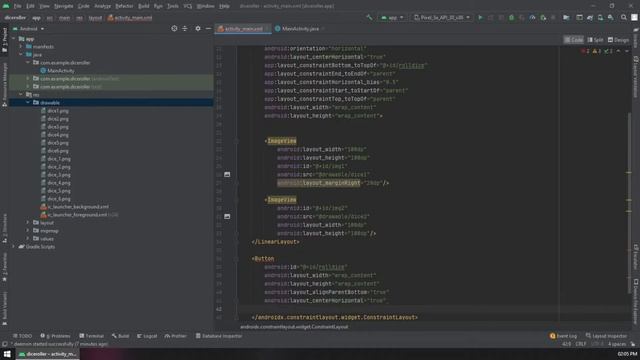The image size is (640, 360).
Task: Open the Logcat tool window
Action: pyautogui.click(x=147, y=336)
